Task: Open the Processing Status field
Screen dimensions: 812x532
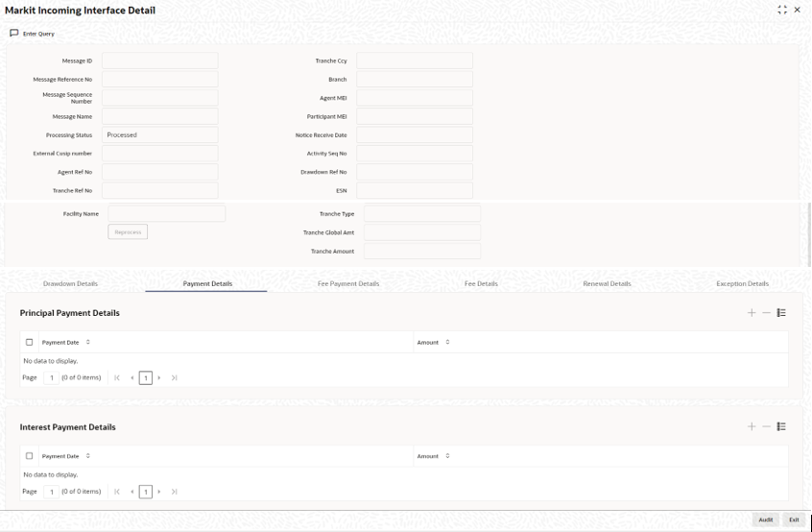Action: (x=160, y=134)
